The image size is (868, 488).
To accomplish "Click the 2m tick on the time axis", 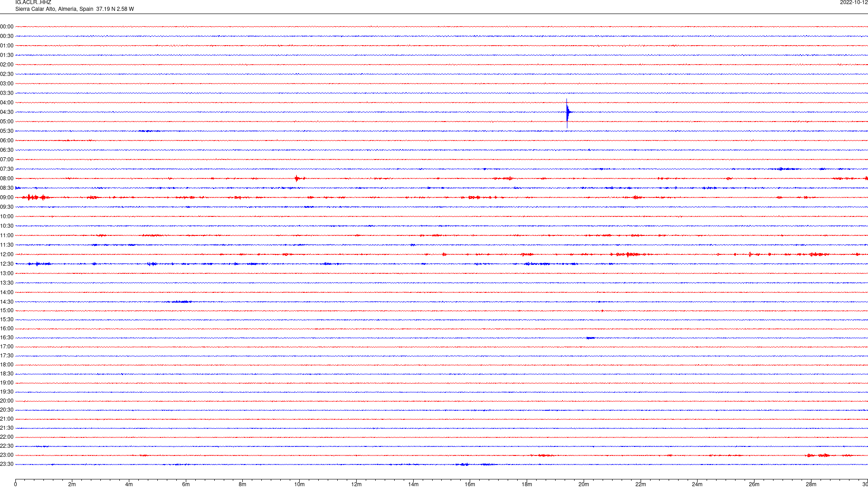I will 72,484.
